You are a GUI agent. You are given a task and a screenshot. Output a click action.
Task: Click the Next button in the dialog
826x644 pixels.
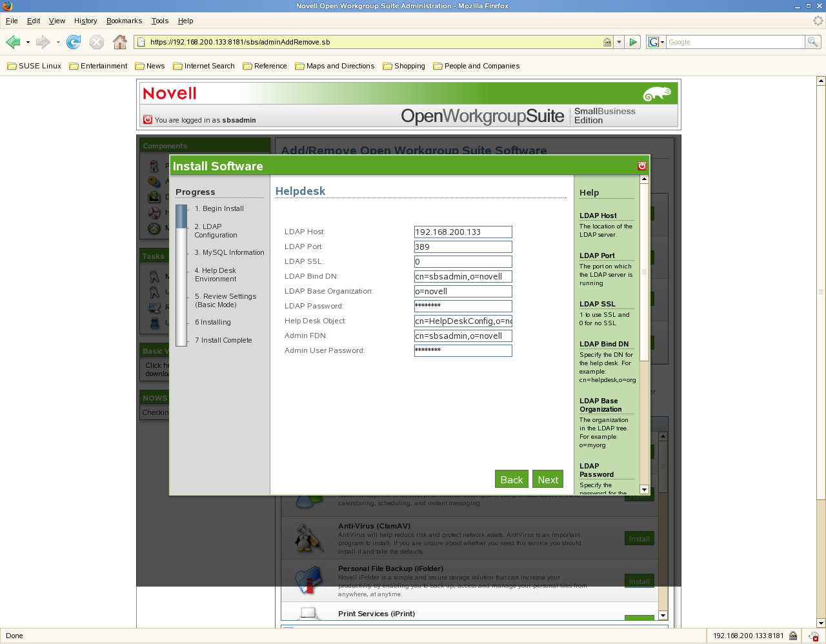(547, 479)
